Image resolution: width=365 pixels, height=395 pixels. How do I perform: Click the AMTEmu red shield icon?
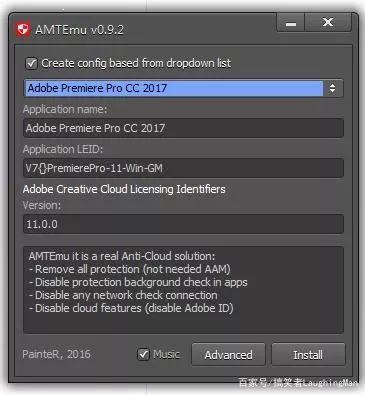23,30
